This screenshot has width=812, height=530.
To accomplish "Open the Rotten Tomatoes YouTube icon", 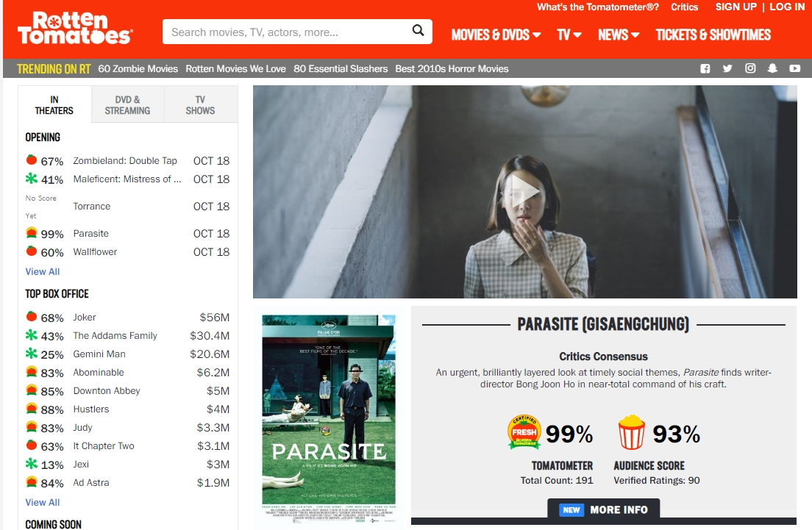I will tap(795, 68).
